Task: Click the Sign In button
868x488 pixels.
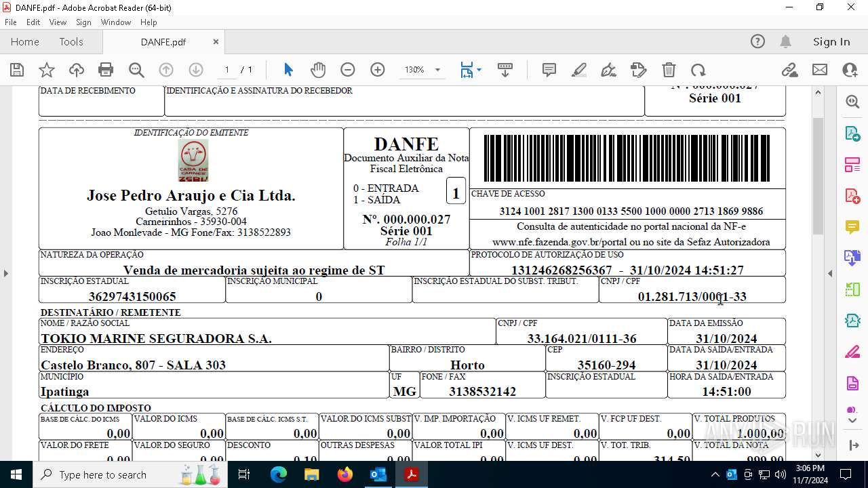Action: (831, 41)
